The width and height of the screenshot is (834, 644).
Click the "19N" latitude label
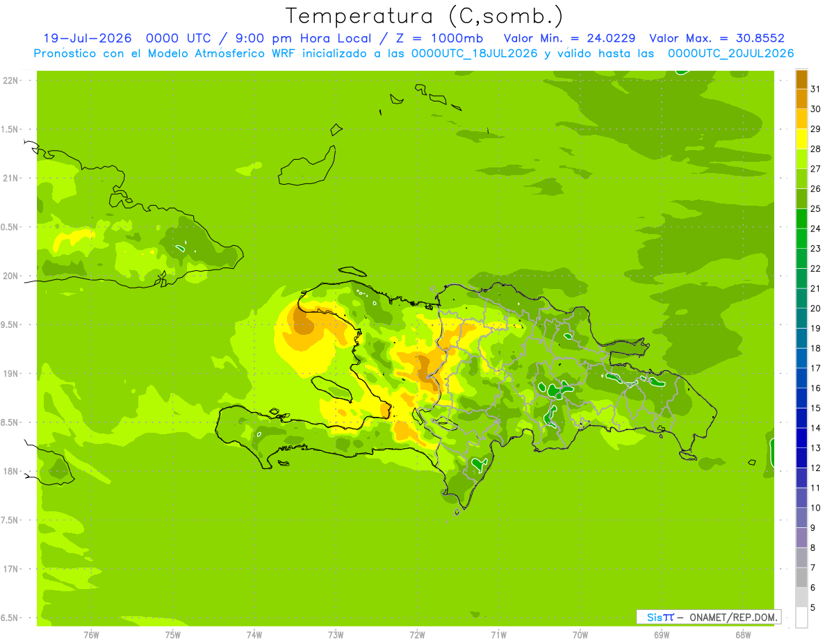tap(10, 374)
